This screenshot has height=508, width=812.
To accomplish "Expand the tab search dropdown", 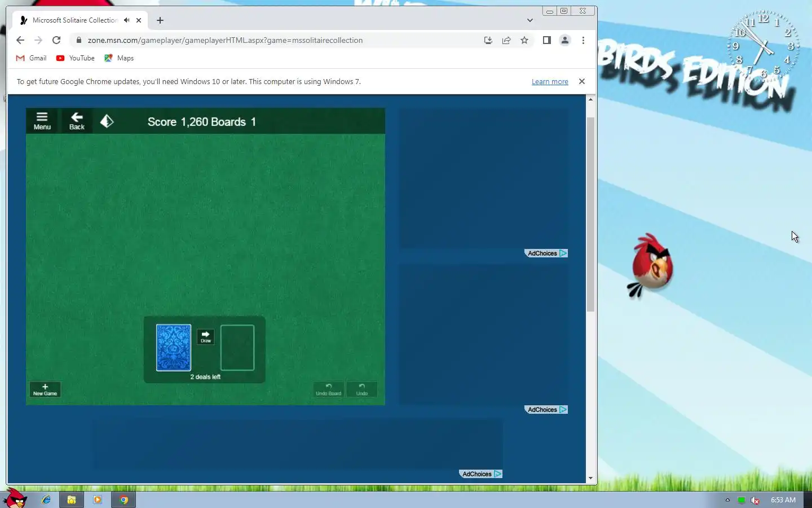I will coord(530,20).
